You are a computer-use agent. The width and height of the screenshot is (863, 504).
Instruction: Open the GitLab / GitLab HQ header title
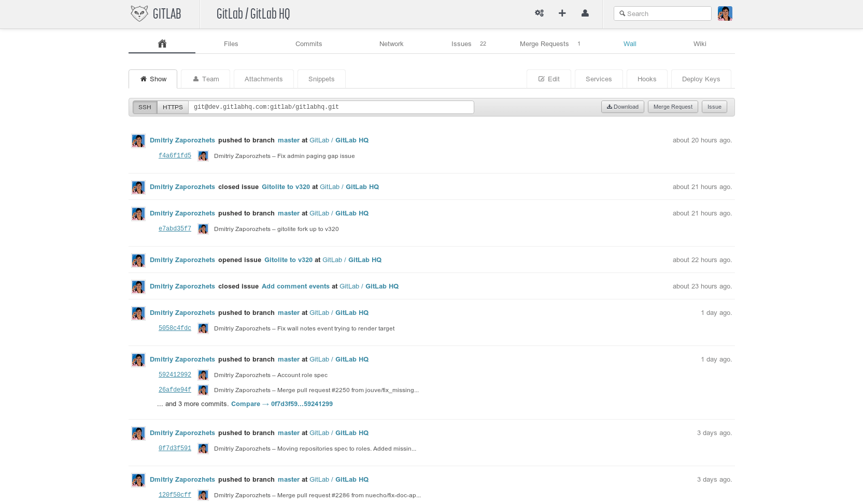253,14
